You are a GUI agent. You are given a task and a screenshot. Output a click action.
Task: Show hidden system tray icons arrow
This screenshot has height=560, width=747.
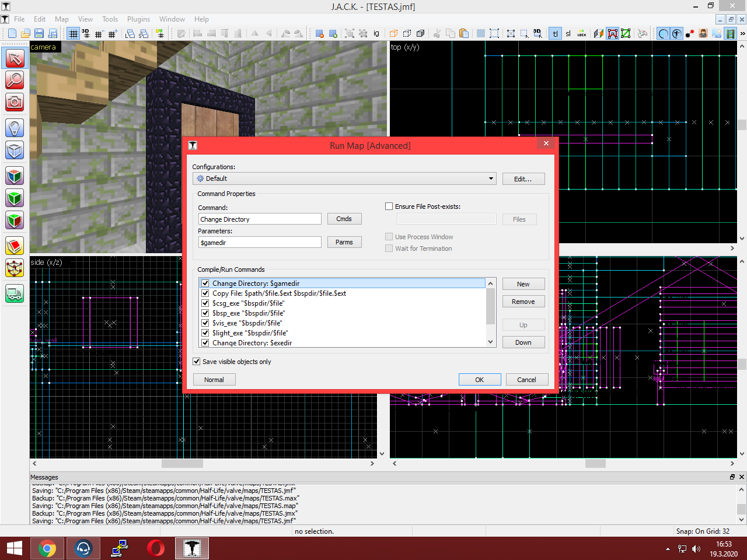click(x=668, y=549)
